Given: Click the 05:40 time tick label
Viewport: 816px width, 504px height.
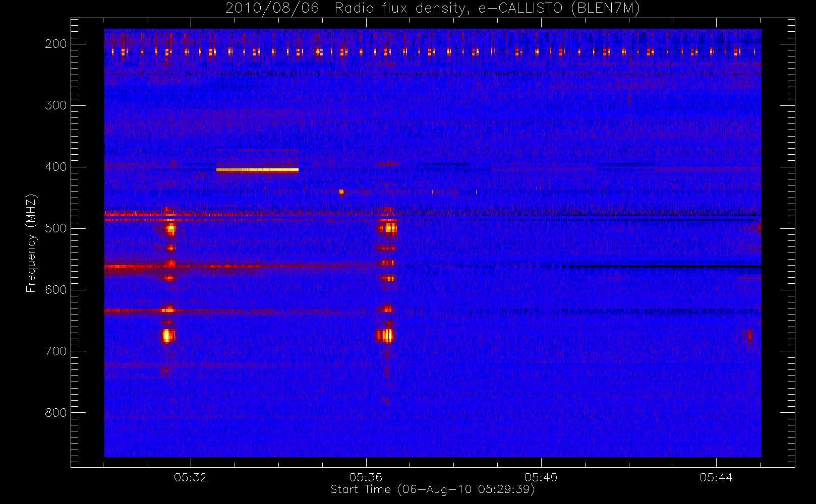Looking at the screenshot, I should tap(541, 477).
